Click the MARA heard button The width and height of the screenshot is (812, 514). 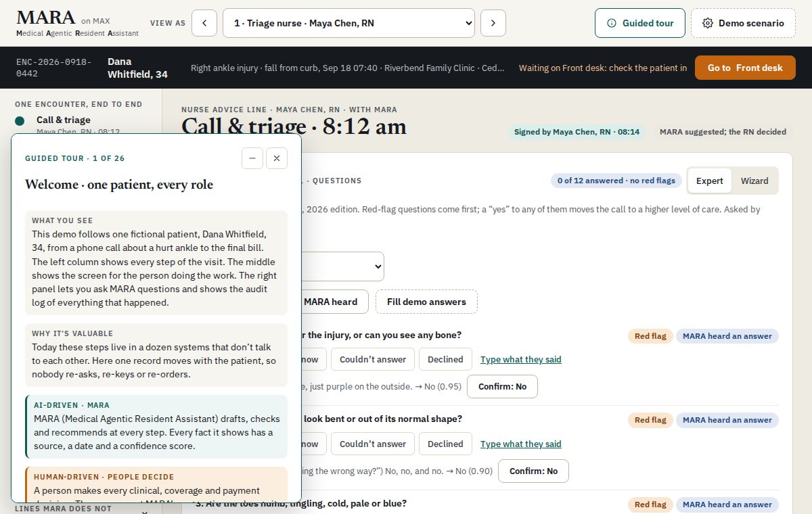[331, 302]
